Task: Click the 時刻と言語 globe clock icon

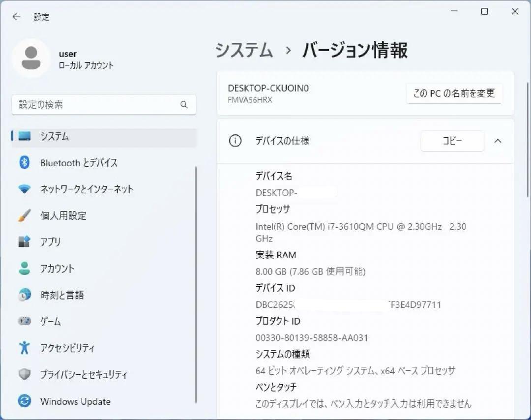Action: (x=25, y=295)
